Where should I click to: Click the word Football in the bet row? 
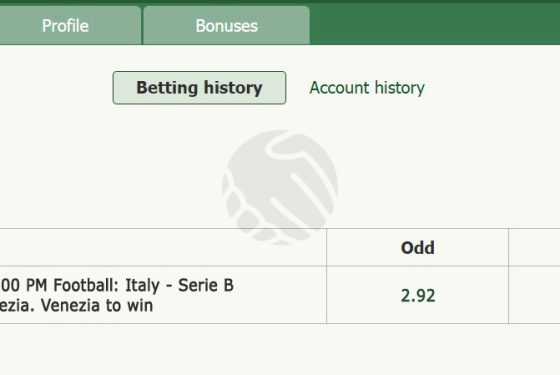[86, 285]
